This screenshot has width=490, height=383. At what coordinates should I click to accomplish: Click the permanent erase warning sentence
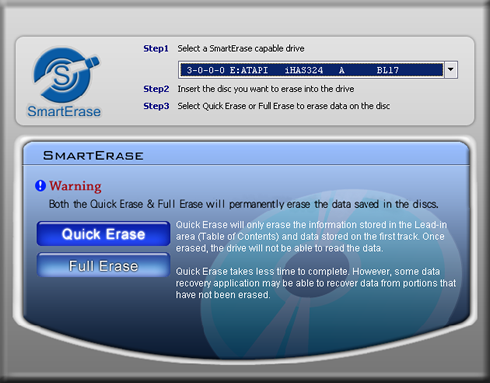243,204
